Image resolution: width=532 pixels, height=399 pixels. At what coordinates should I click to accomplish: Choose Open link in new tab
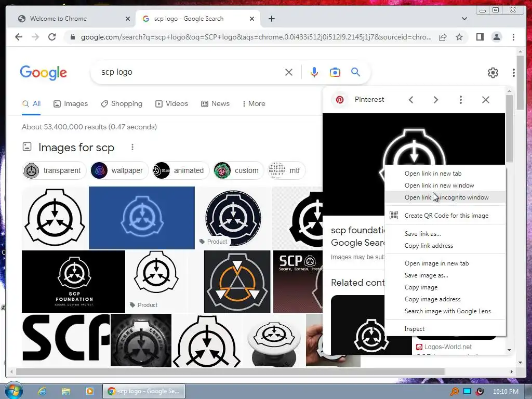coord(445,174)
